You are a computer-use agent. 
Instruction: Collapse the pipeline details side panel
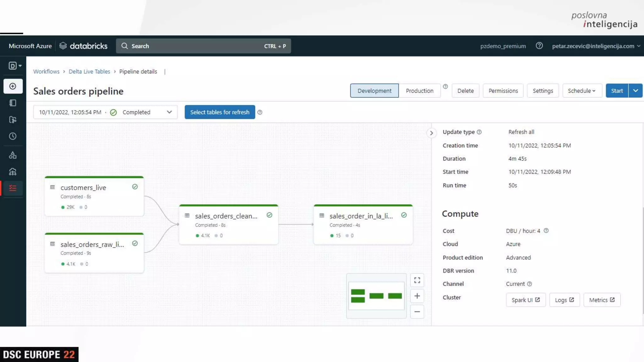[431, 133]
